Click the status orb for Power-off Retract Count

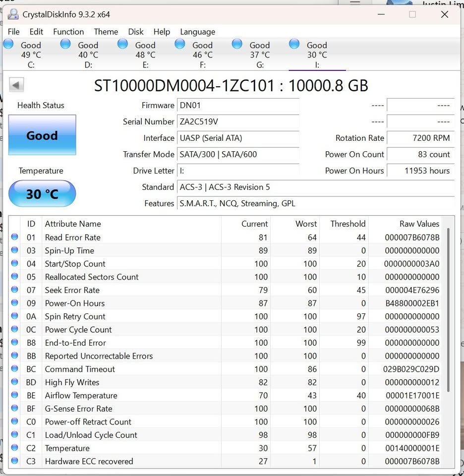[14, 421]
